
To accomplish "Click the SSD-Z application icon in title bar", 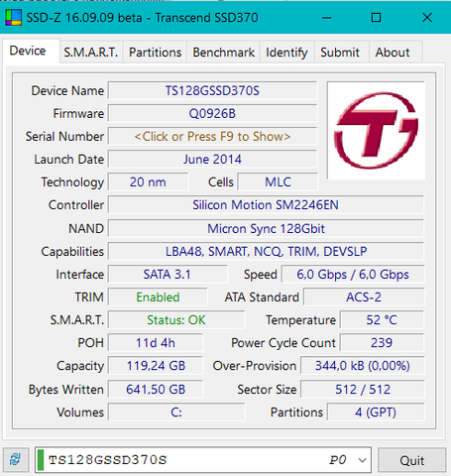I will (x=14, y=18).
